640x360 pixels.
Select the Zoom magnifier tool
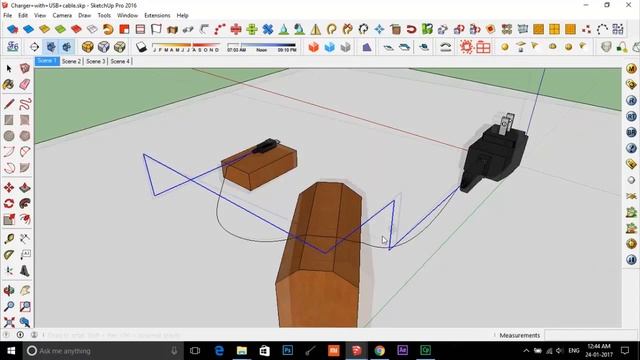9,306
